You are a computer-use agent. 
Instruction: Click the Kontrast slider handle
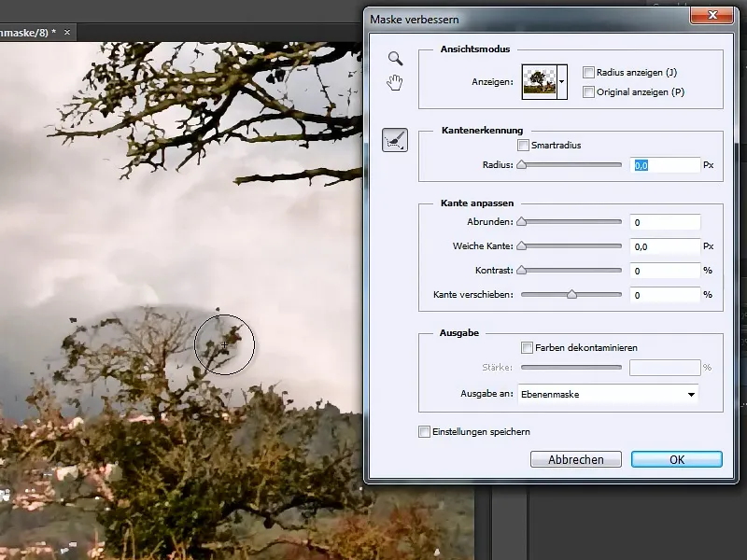522,270
